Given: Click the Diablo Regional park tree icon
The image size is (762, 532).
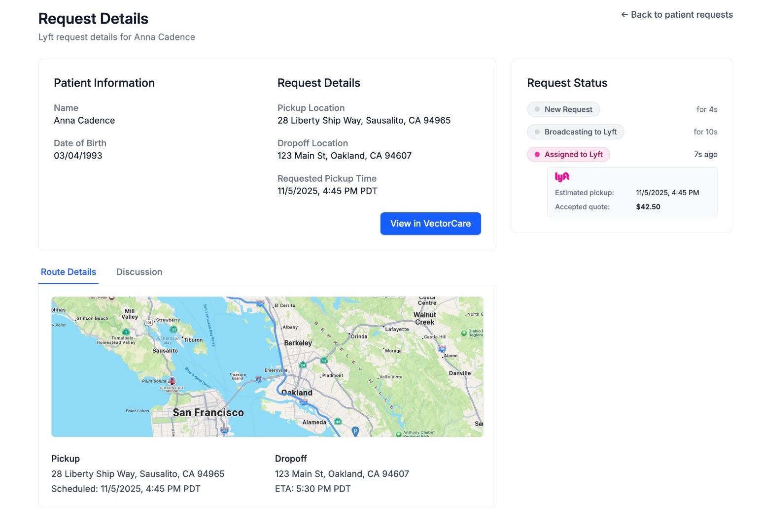Looking at the screenshot, I should (x=464, y=333).
